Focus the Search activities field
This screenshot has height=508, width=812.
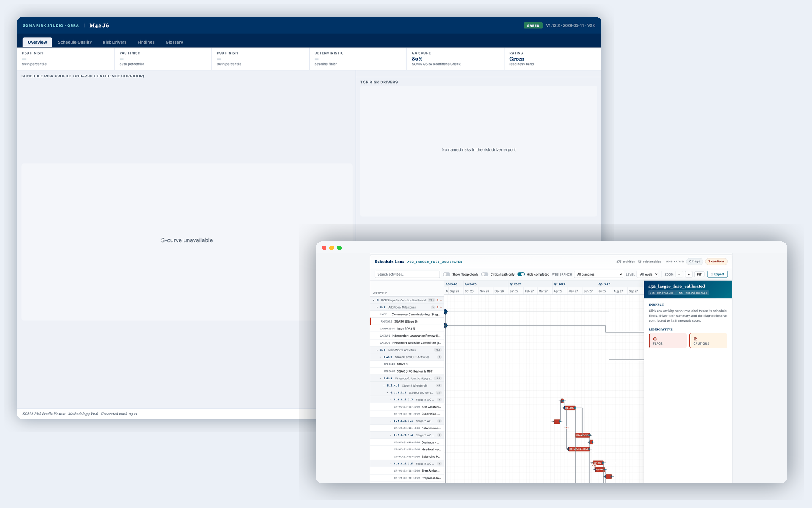point(407,274)
